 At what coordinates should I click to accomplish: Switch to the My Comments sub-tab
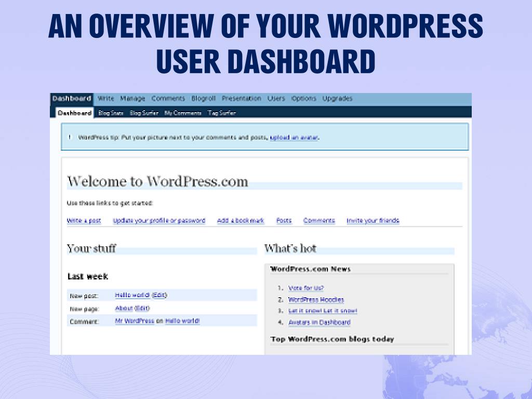coord(183,113)
